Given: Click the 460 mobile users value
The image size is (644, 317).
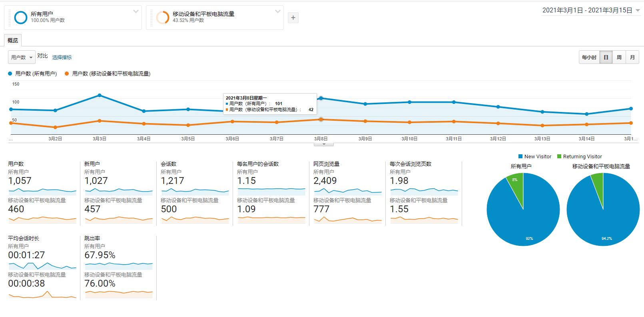Looking at the screenshot, I should [16, 209].
